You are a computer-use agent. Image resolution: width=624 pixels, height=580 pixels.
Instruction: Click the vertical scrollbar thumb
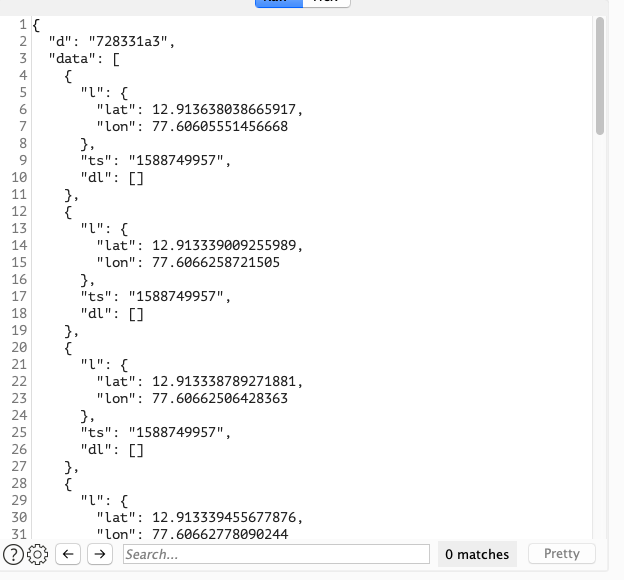[x=599, y=75]
